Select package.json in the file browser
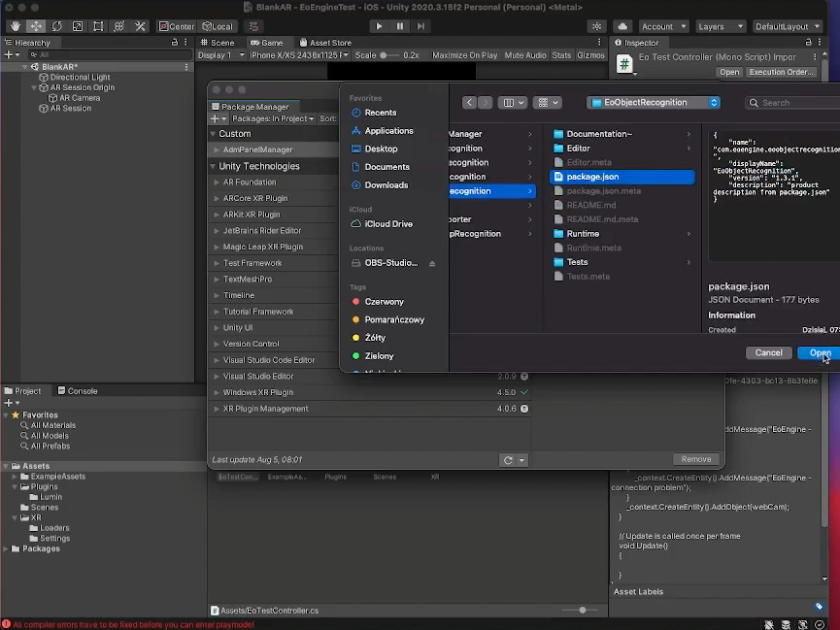 592,177
